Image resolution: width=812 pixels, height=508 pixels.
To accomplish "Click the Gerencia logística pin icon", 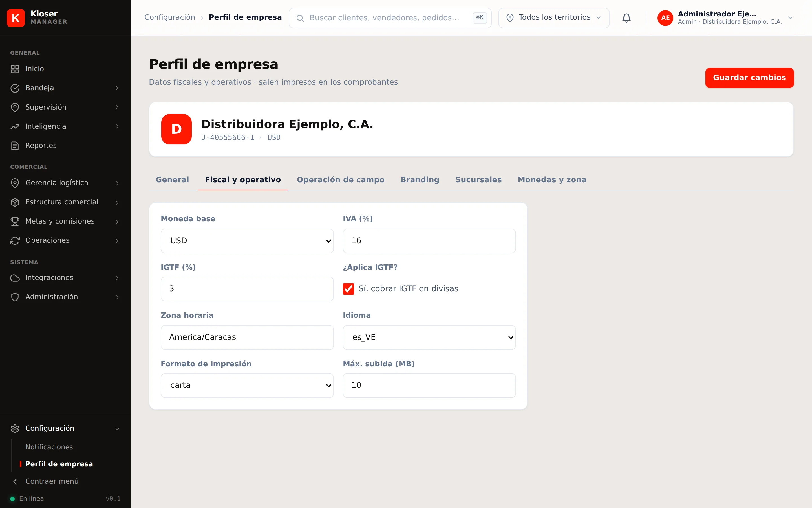I will coord(15,183).
